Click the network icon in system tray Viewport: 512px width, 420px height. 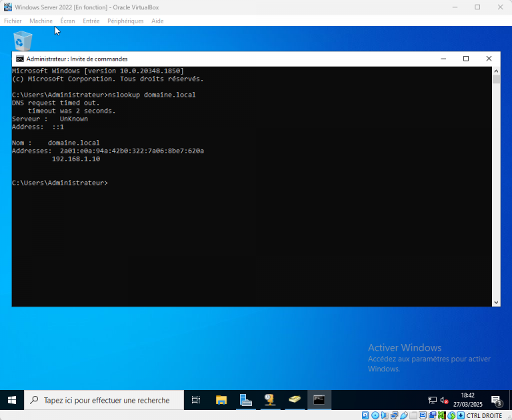432,400
